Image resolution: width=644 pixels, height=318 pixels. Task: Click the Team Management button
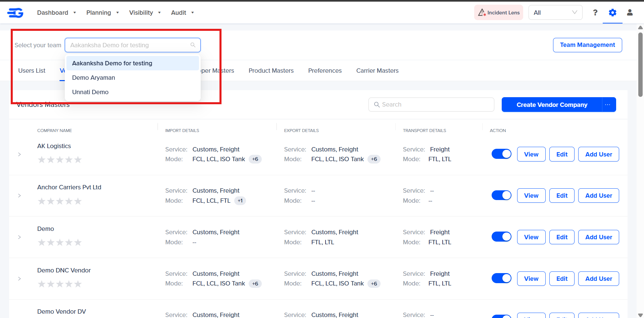[x=587, y=45]
